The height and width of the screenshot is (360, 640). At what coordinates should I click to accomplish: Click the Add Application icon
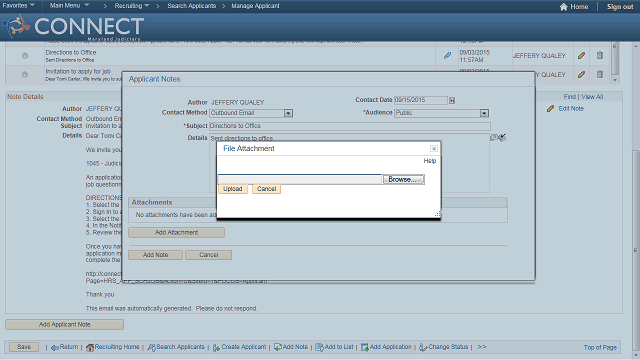(364, 347)
